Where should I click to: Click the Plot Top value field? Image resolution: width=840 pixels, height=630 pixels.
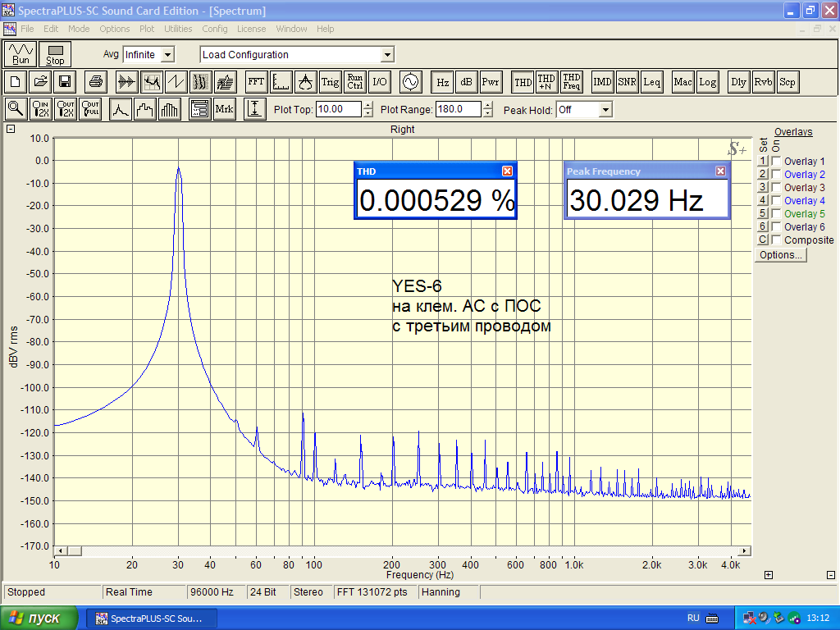click(338, 109)
